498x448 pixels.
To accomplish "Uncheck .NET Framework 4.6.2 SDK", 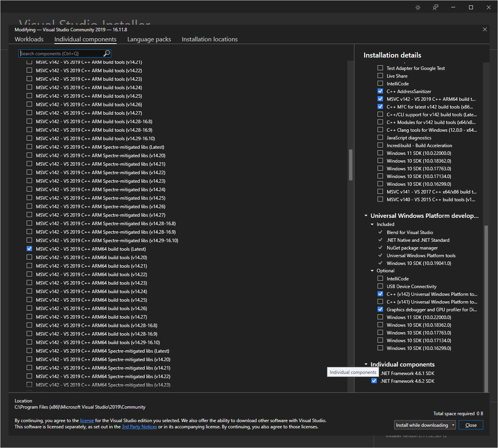I will [x=374, y=381].
